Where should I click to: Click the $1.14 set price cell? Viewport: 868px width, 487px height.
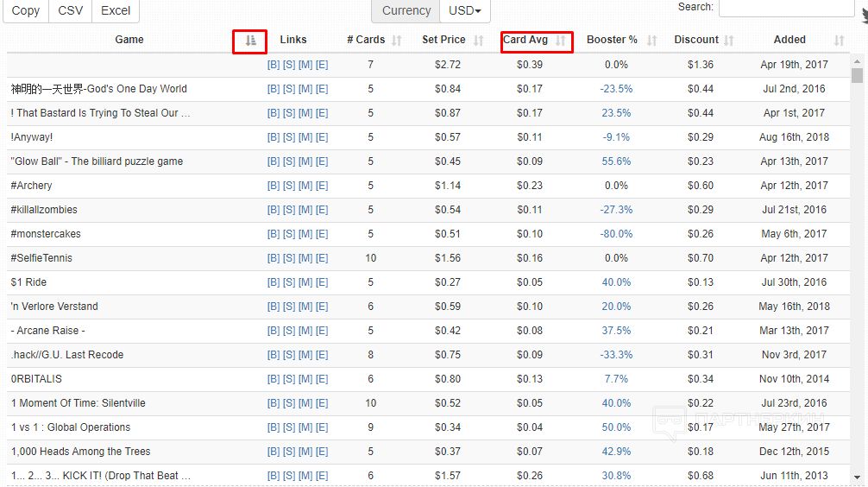coord(447,186)
